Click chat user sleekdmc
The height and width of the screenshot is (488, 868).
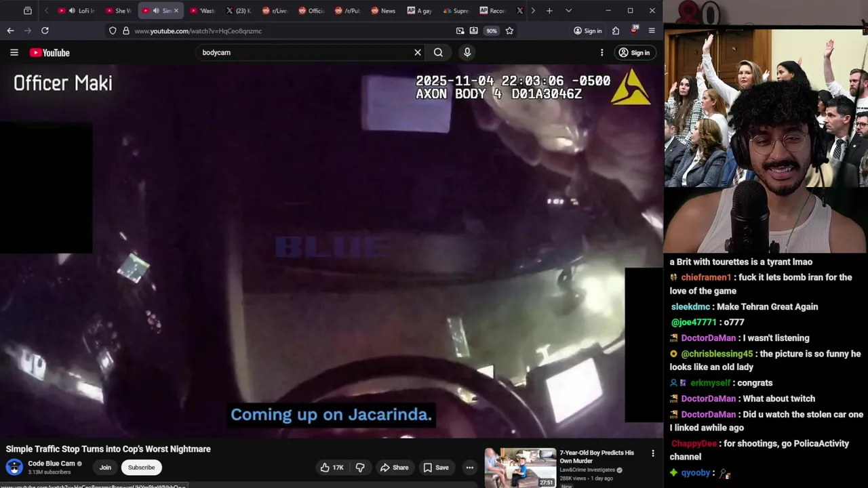690,306
